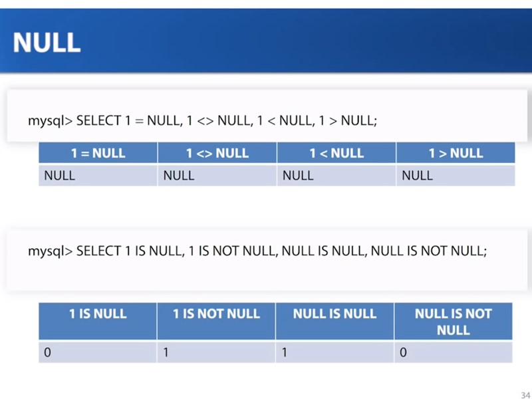Select the "1 IS NULL" column header
The image size is (532, 399).
[x=98, y=314]
